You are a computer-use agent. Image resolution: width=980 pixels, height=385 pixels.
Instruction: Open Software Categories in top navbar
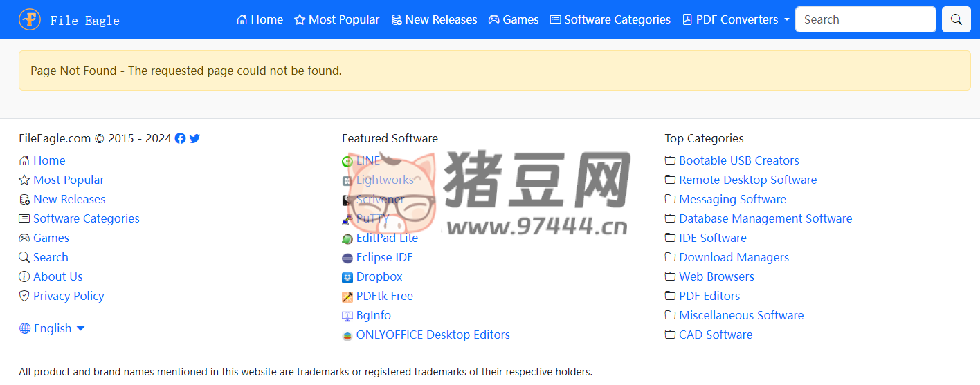[x=610, y=19]
